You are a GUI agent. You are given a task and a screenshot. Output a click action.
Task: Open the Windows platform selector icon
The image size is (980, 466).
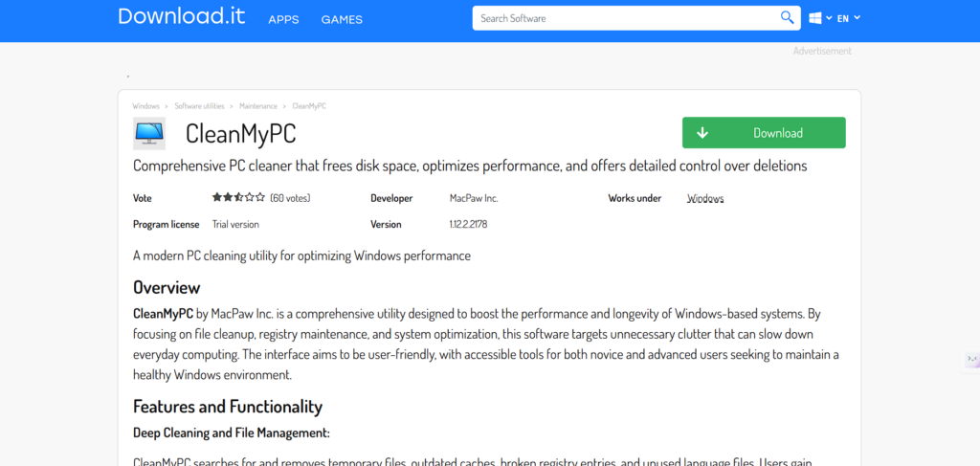(815, 18)
